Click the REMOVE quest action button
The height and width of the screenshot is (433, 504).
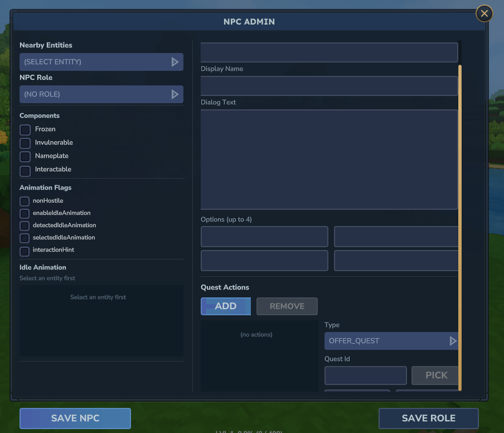pos(287,306)
